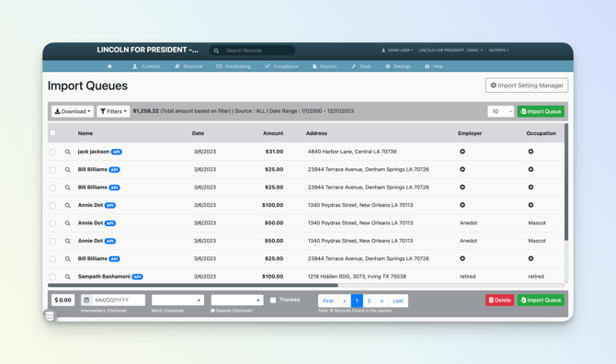This screenshot has width=616, height=364.
Task: Click the Occupation column header
Action: [541, 133]
